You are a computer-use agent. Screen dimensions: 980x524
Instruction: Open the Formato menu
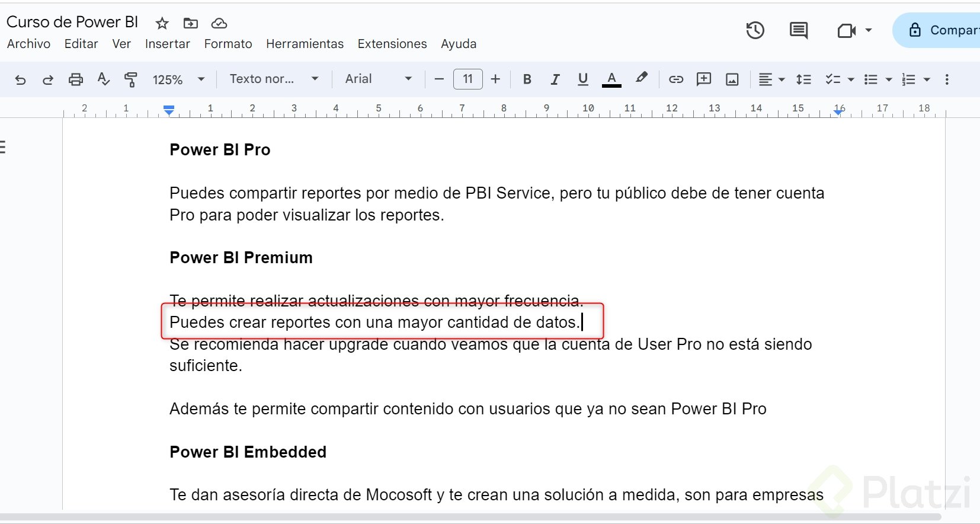tap(228, 44)
